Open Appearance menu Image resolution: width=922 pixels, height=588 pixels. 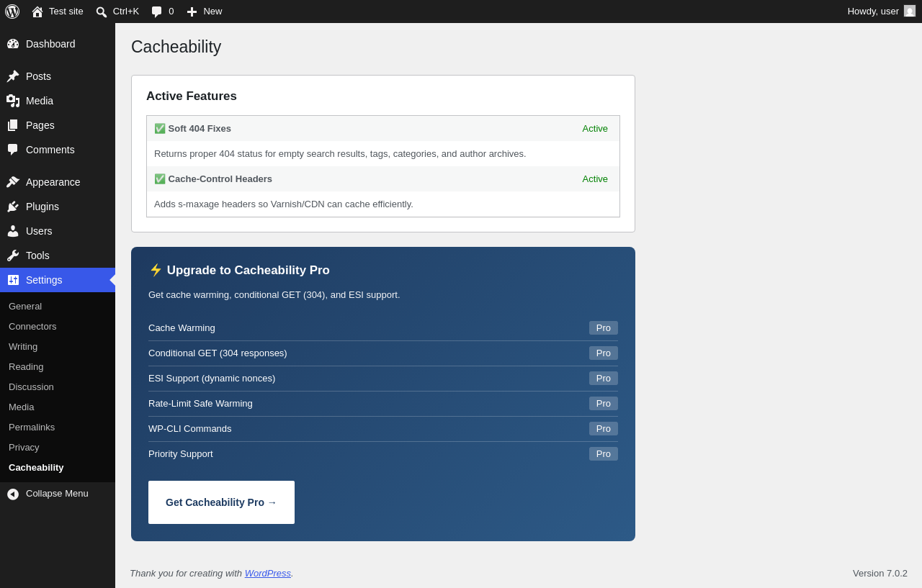click(x=58, y=182)
